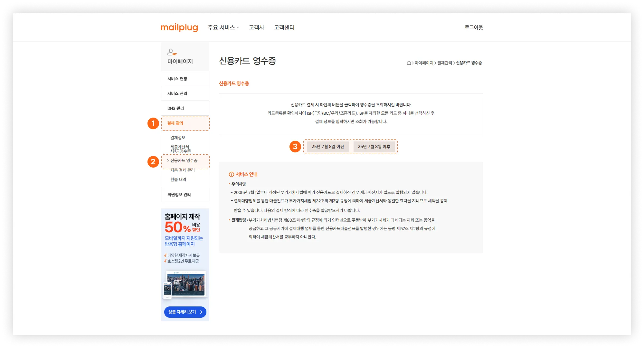
Task: Click the 25년 7월 8일 이후 button
Action: click(x=374, y=147)
